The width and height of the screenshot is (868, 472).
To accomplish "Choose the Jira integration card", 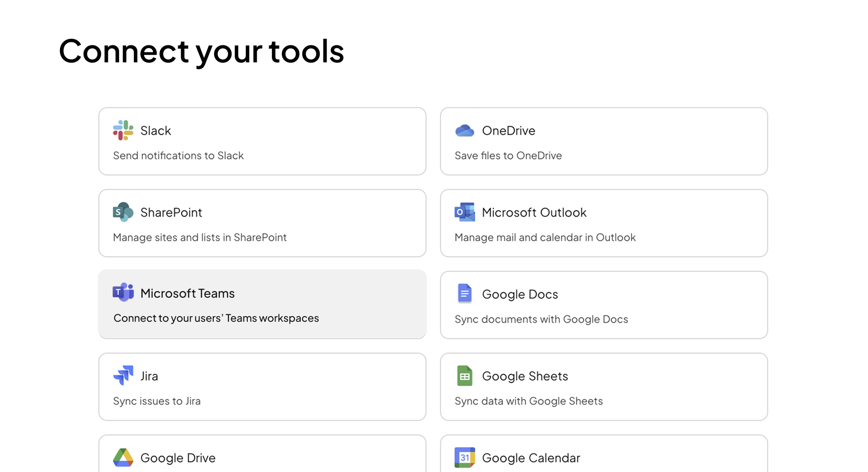I will pos(262,386).
